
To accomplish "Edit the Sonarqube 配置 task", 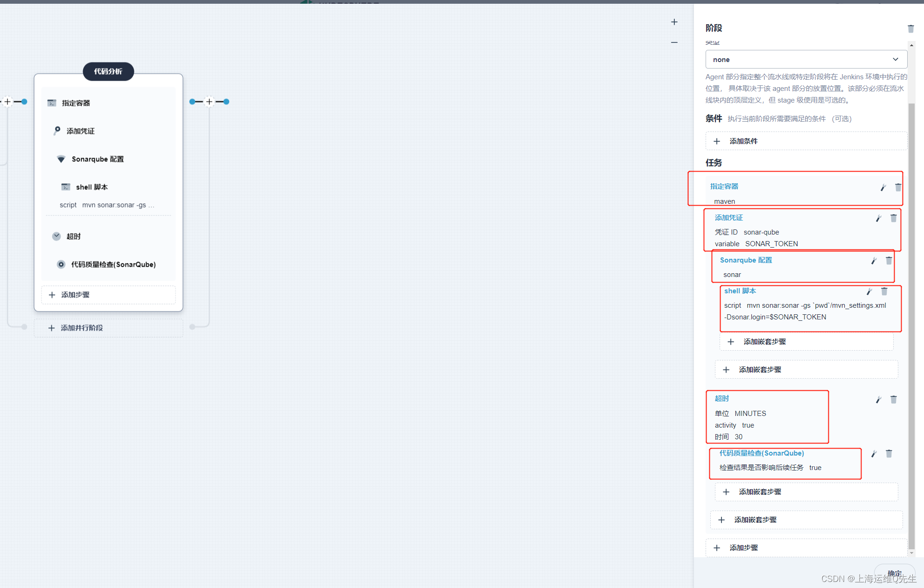I will coord(874,261).
